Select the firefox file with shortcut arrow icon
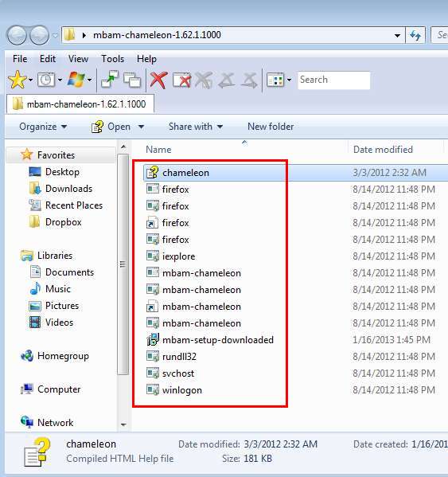This screenshot has width=448, height=477. pos(175,223)
